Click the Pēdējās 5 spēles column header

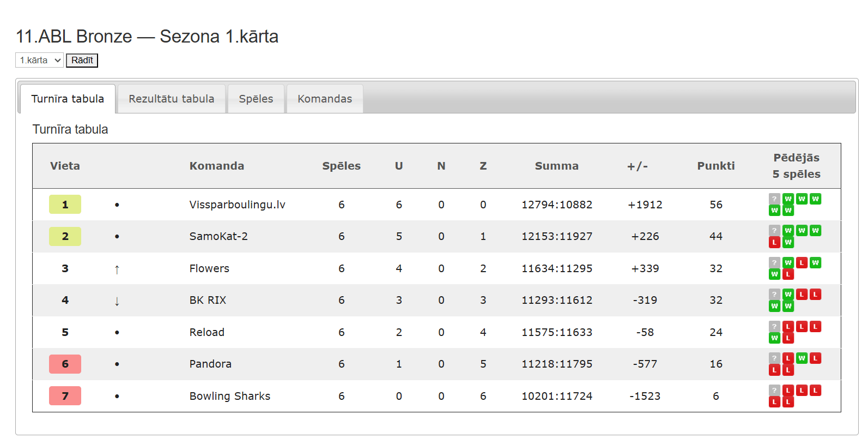coord(796,166)
